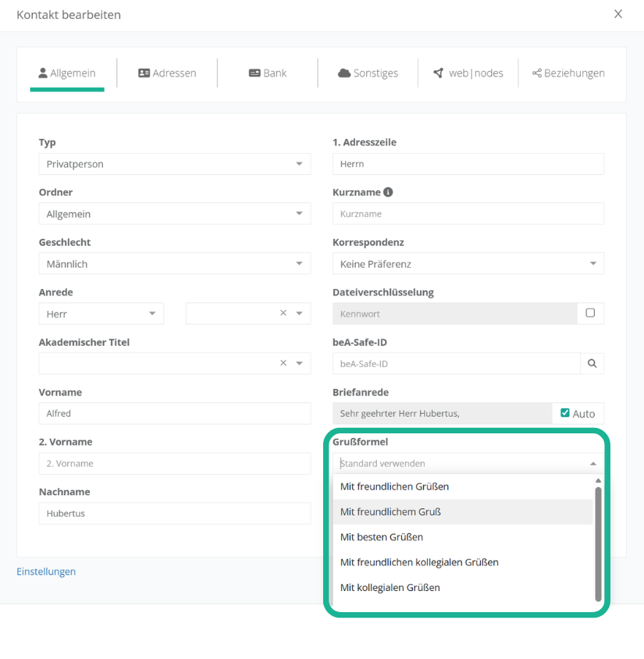Viewport: 644px width, 659px height.
Task: Open the Adressen tab
Action: point(167,73)
